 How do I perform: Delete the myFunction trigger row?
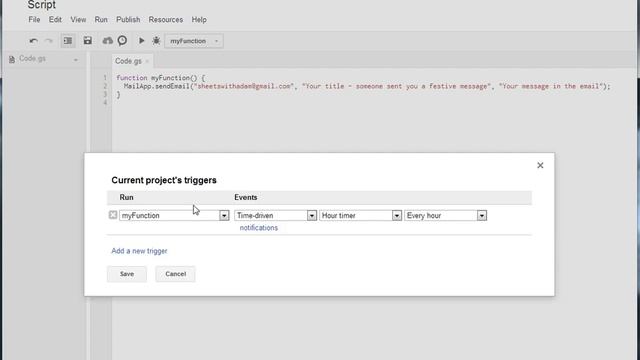[x=113, y=215]
